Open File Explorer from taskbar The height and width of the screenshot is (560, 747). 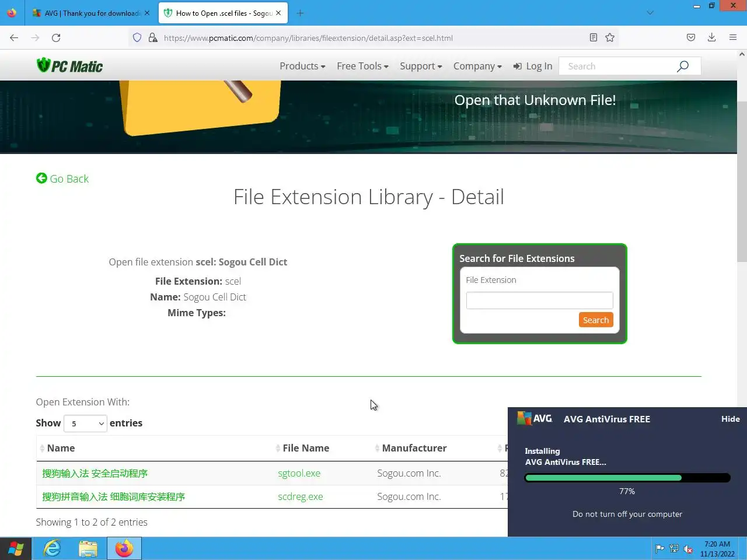click(x=88, y=549)
